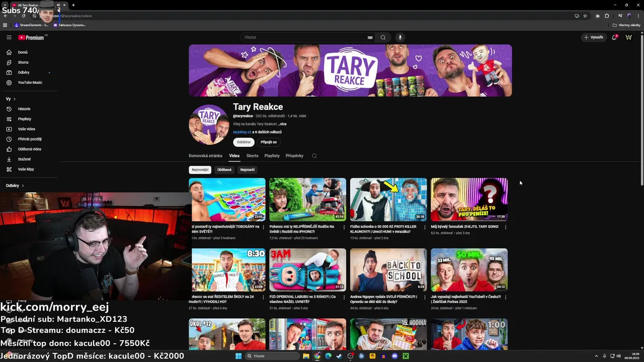Open options for TARY SONG video

tap(506, 227)
